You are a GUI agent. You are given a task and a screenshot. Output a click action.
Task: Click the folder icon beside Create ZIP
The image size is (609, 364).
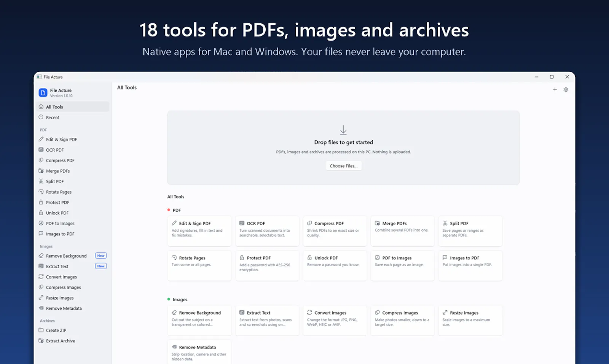41,330
